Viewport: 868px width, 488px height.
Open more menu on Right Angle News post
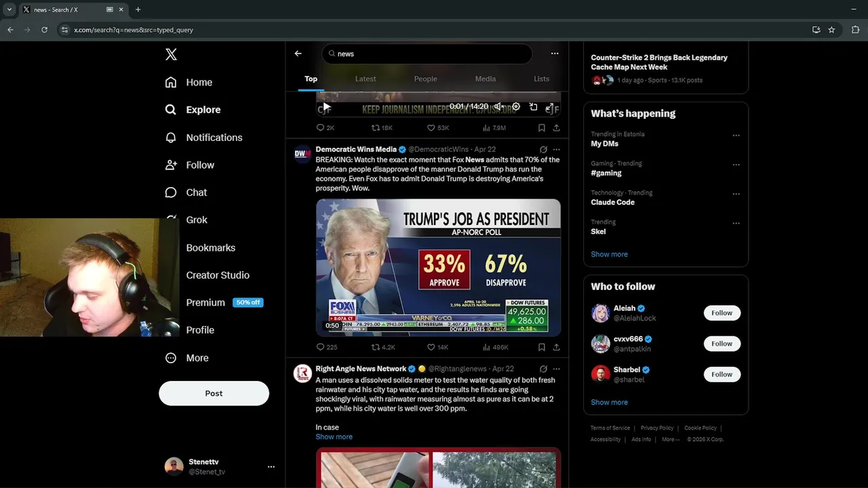pos(556,369)
